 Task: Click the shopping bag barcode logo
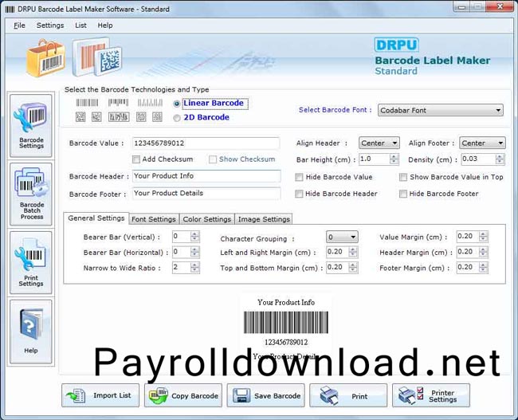45,58
